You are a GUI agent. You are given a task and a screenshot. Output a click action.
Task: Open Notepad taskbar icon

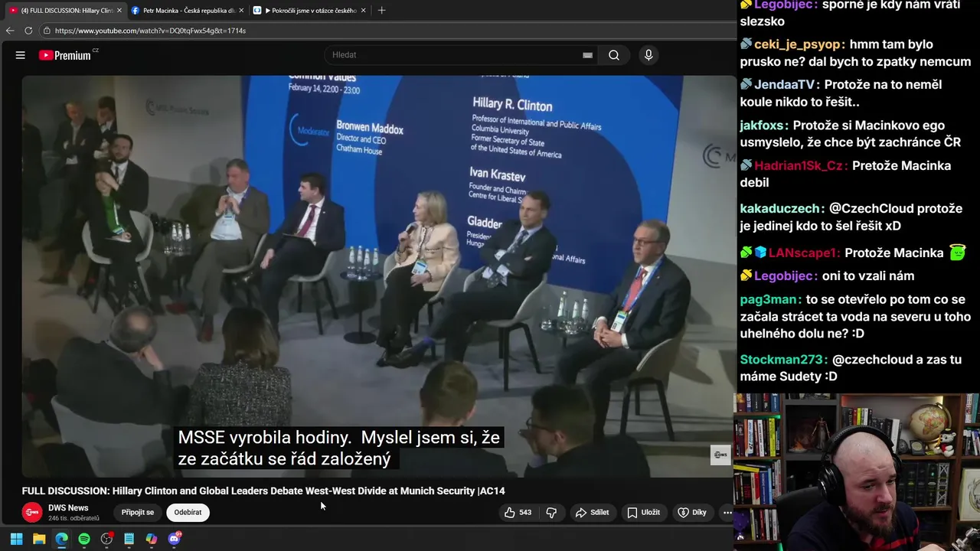click(x=129, y=539)
